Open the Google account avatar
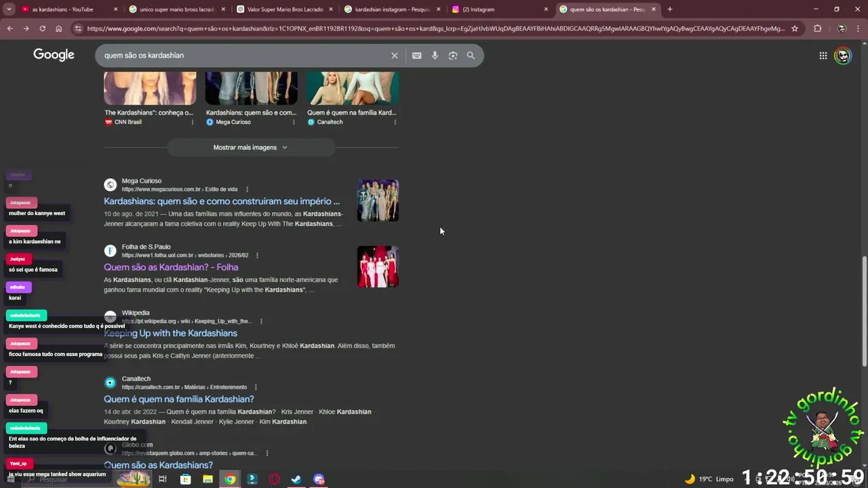 coord(843,56)
